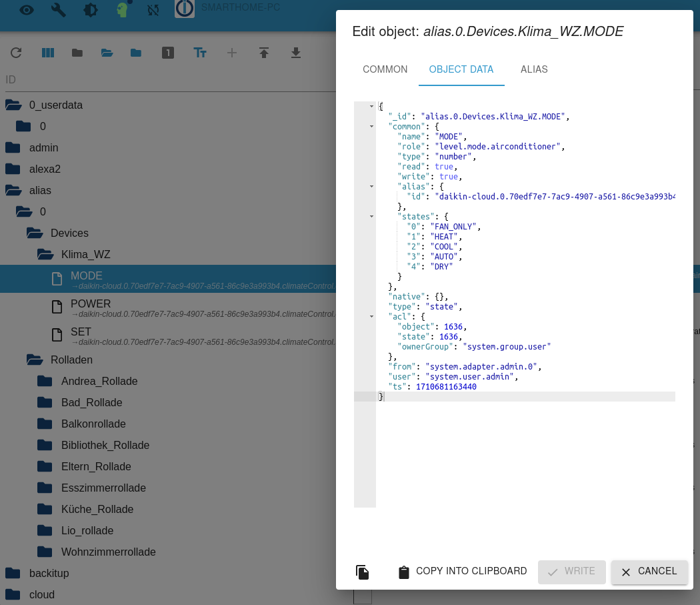
Task: Open column configuration icon
Action: (48, 53)
